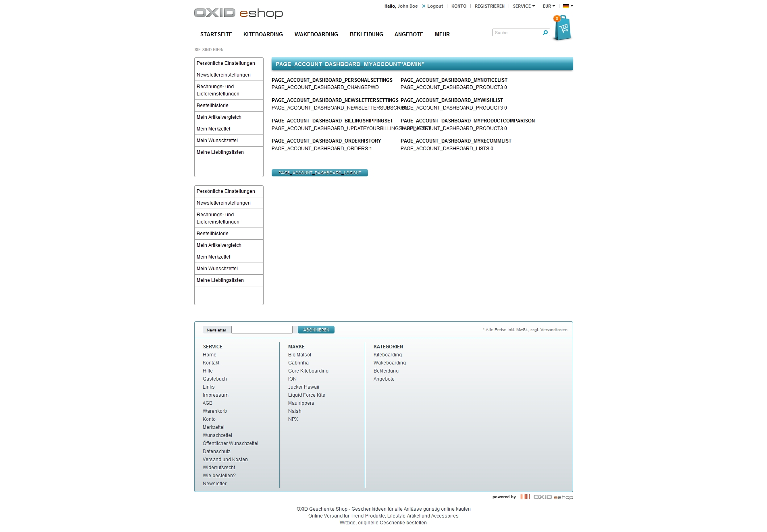The height and width of the screenshot is (532, 767).
Task: Open the EUR currency dropdown
Action: pyautogui.click(x=549, y=6)
